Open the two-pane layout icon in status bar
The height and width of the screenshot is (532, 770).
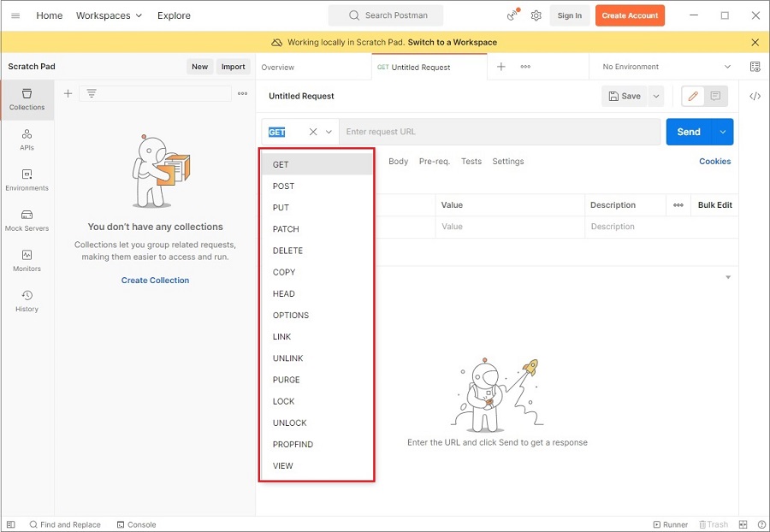click(743, 524)
